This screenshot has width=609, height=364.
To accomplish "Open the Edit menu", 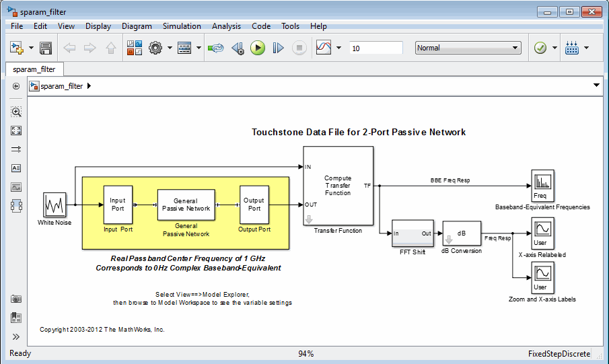I will pos(40,26).
